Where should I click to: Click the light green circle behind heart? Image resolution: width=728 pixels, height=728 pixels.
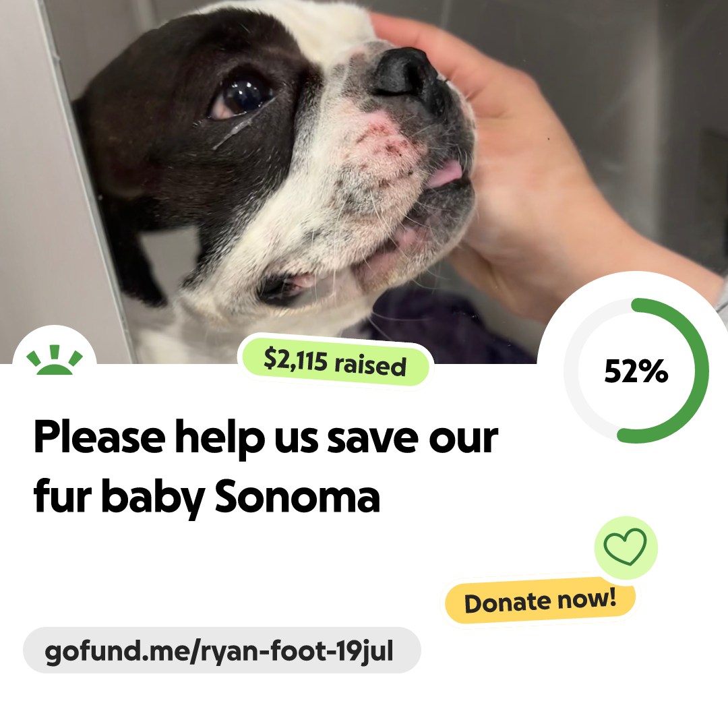626,547
